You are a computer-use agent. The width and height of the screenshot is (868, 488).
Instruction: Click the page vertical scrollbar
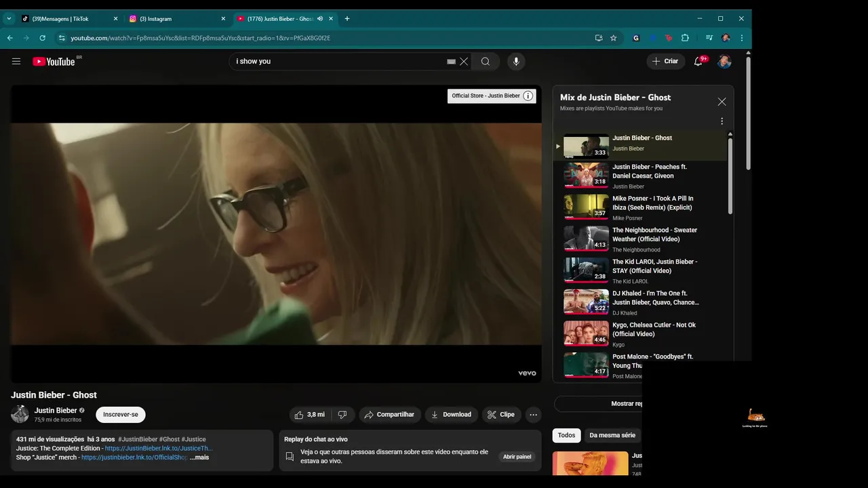coord(749,112)
